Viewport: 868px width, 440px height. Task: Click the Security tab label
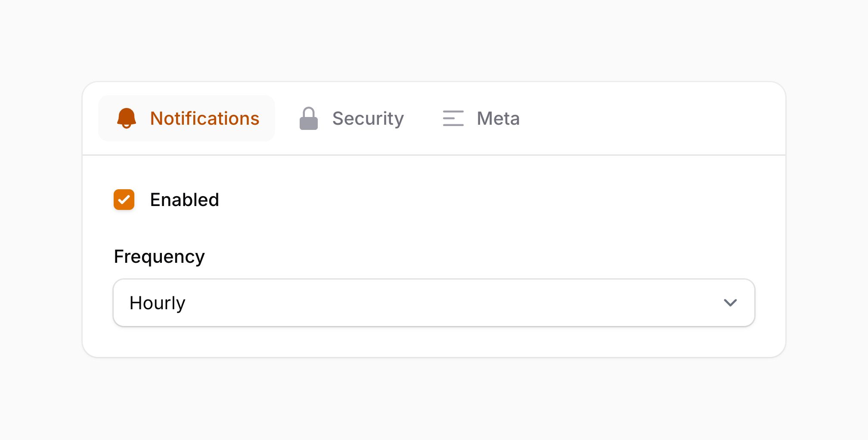point(368,118)
